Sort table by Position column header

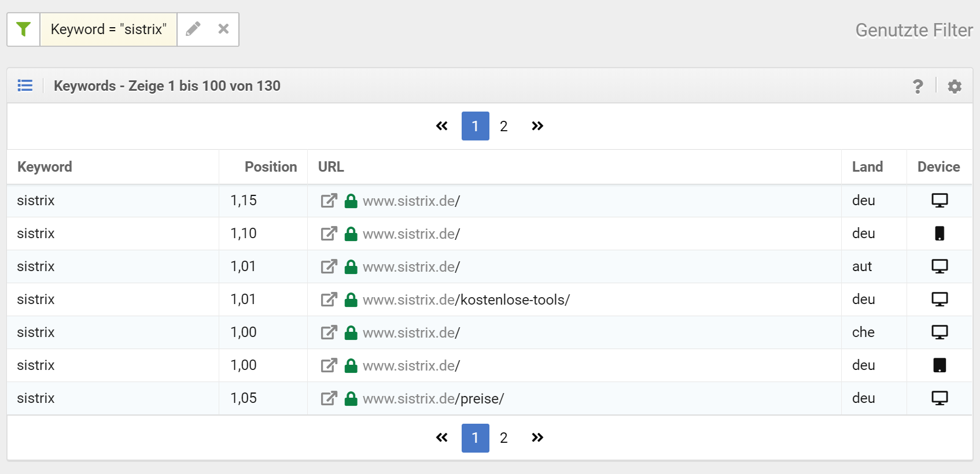click(x=270, y=167)
